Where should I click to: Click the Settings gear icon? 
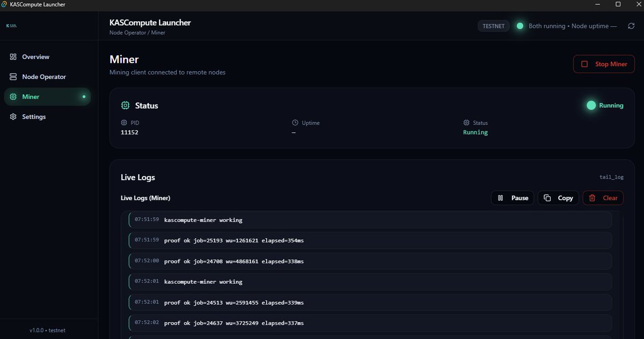[x=13, y=117]
